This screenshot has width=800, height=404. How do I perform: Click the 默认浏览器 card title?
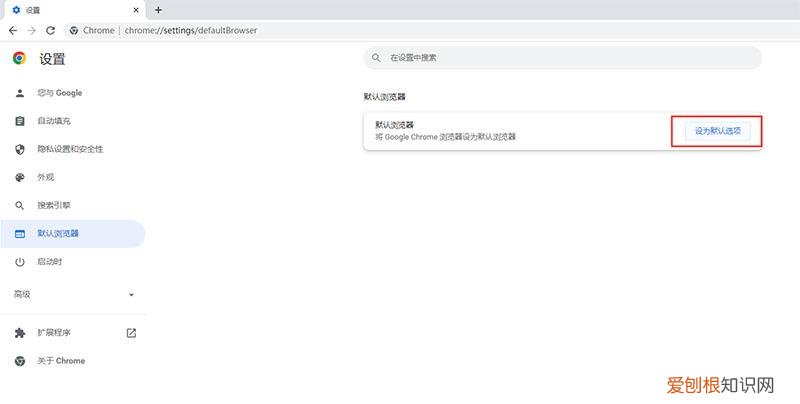394,124
